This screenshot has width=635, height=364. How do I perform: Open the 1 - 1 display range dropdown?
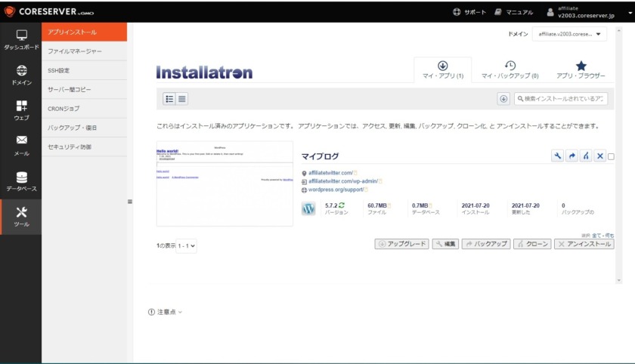tap(186, 245)
